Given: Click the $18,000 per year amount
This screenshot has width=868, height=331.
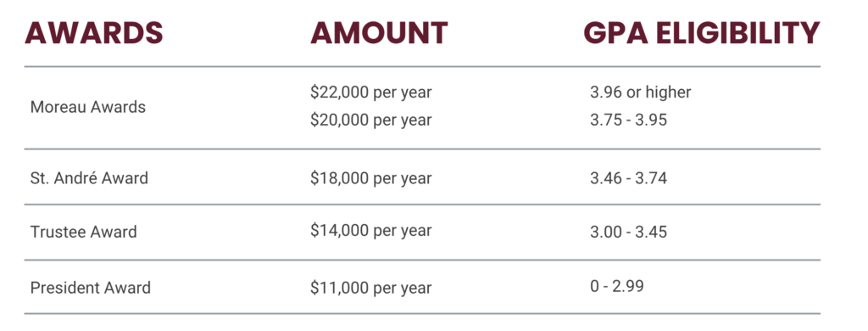Looking at the screenshot, I should pyautogui.click(x=371, y=178).
